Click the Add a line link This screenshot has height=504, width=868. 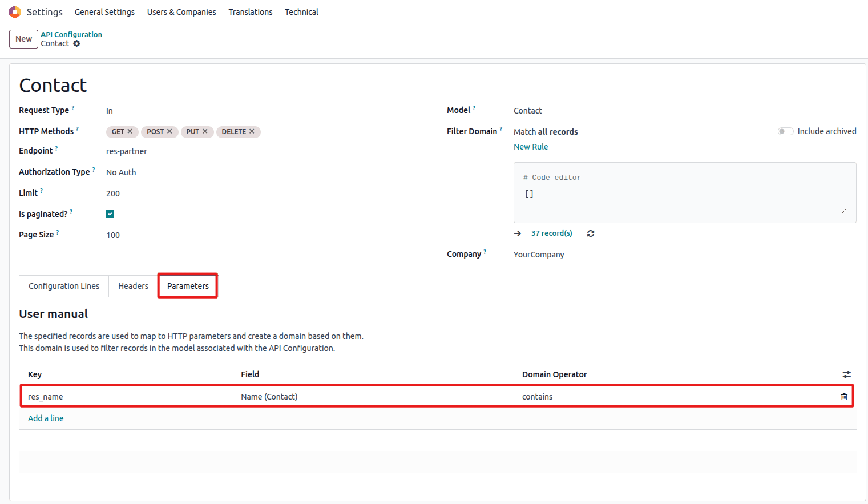(46, 418)
